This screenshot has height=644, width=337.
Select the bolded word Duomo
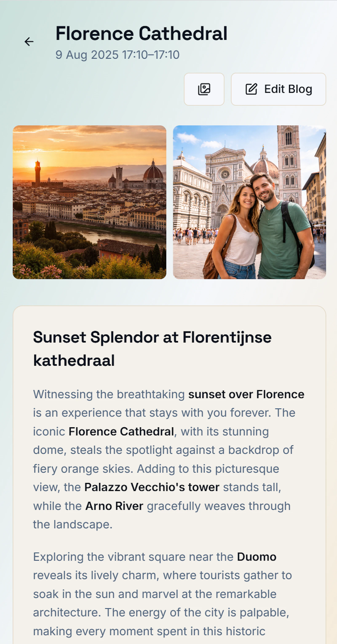(x=256, y=557)
